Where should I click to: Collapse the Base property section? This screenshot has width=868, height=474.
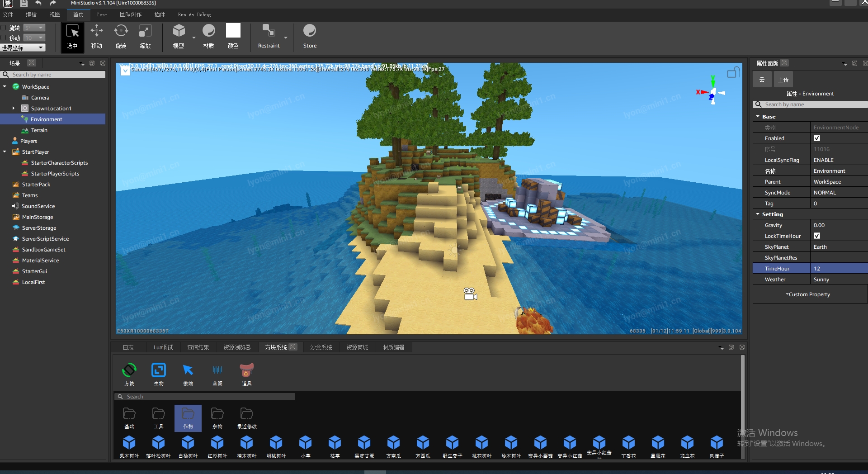point(758,117)
